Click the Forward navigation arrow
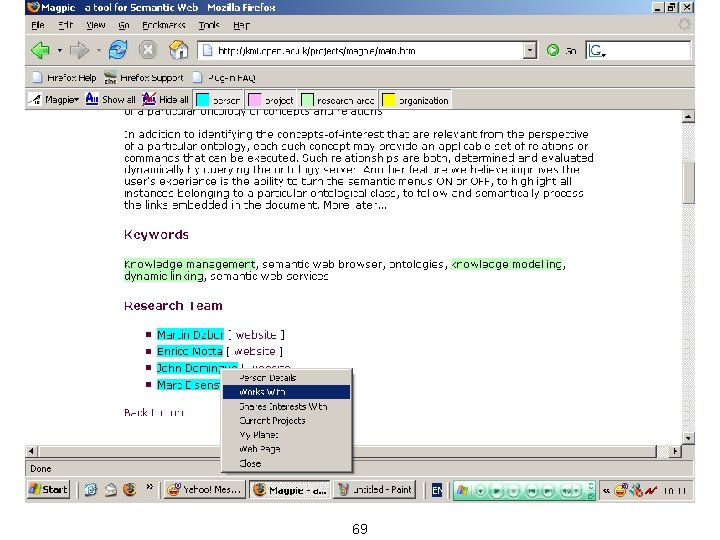720x540 pixels. [79, 50]
